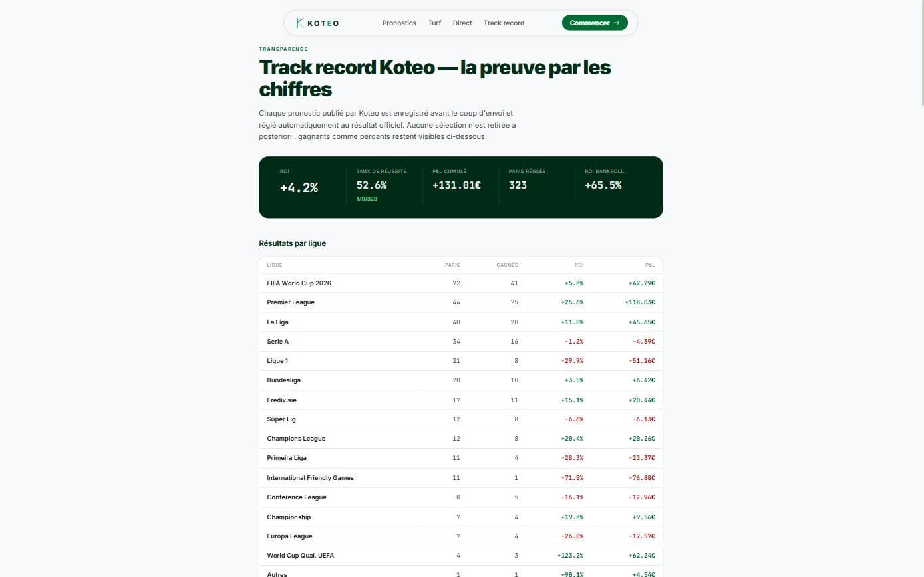
Task: Click the Track record Koteo page title
Action: pyautogui.click(x=434, y=78)
